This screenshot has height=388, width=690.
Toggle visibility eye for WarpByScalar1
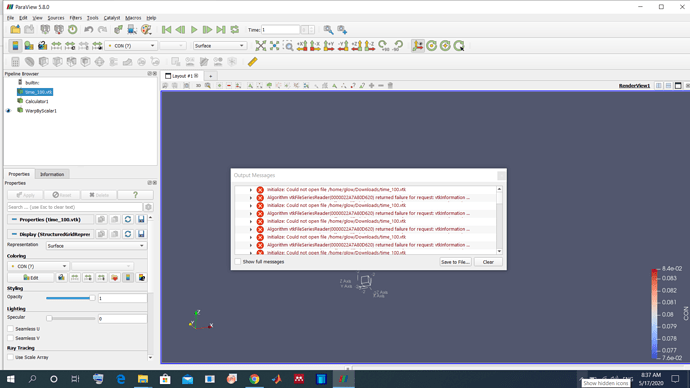tap(8, 111)
